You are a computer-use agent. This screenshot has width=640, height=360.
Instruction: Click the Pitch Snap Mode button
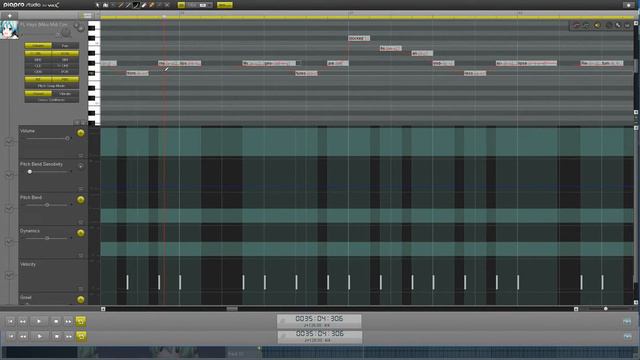[x=51, y=86]
